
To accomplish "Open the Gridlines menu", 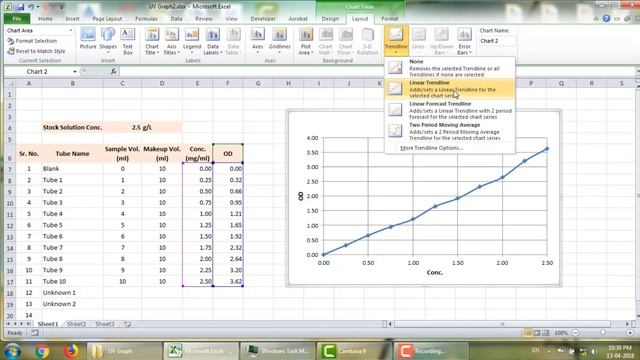I will (x=280, y=41).
